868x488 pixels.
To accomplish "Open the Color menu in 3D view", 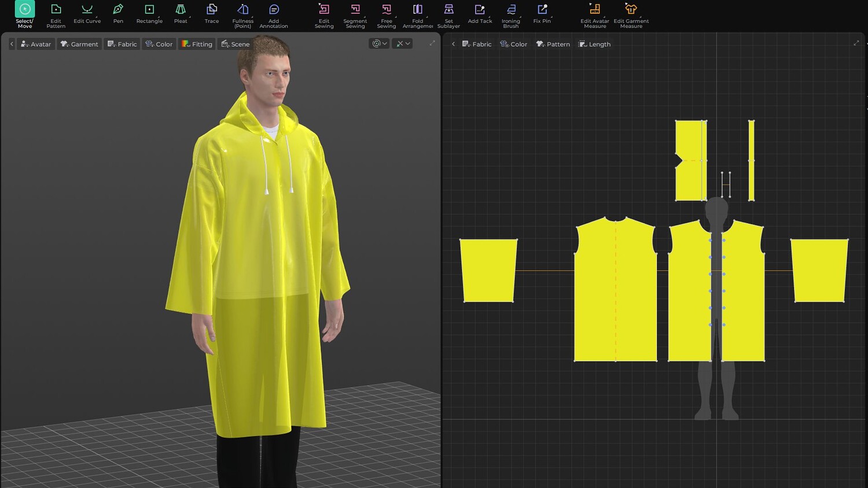I will tap(159, 44).
